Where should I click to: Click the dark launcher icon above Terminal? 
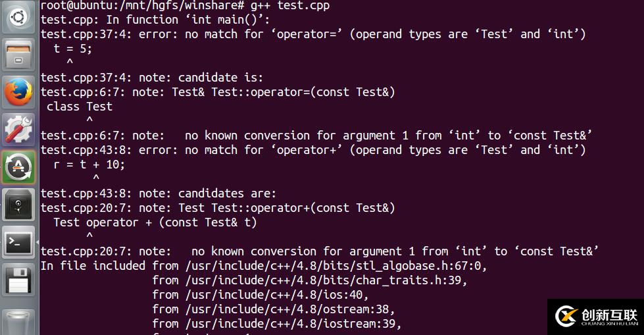pyautogui.click(x=19, y=205)
